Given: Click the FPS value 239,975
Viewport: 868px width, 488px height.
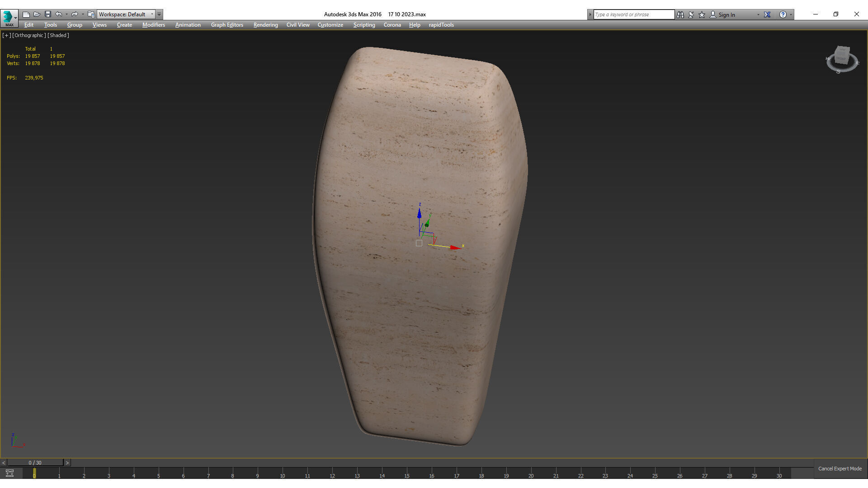Looking at the screenshot, I should [34, 78].
